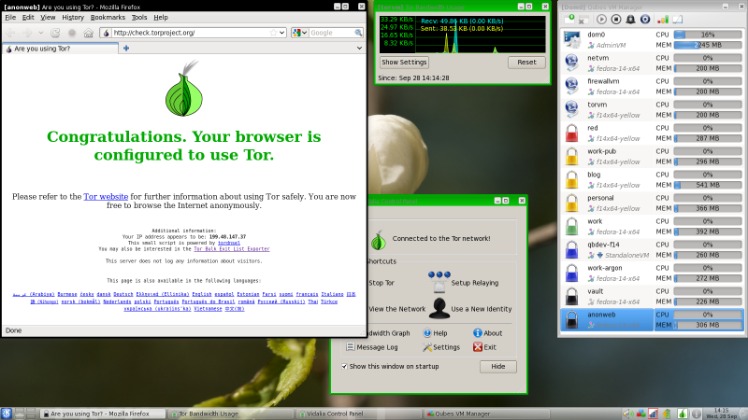
Task: Click the Firefox back arrow
Action: point(11,33)
